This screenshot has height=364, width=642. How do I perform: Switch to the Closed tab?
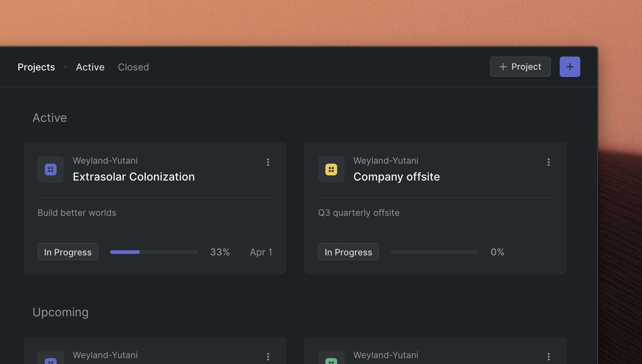click(x=133, y=67)
